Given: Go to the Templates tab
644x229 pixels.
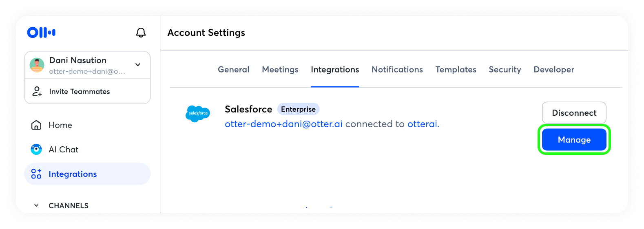Looking at the screenshot, I should coord(456,70).
